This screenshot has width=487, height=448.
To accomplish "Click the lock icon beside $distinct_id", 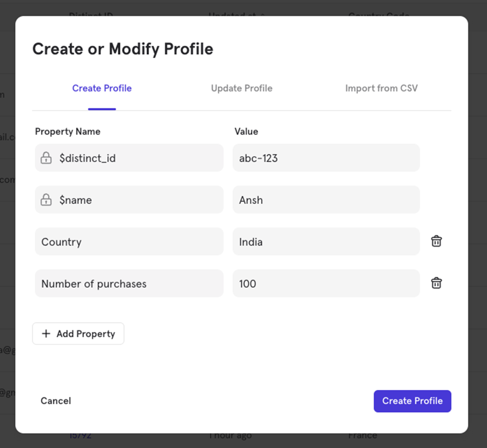I will point(46,158).
